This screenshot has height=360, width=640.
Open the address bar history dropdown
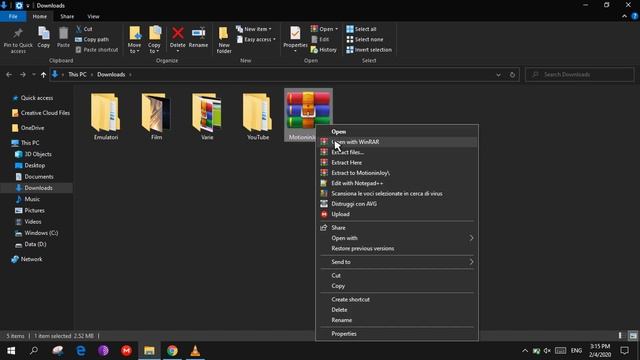point(498,75)
